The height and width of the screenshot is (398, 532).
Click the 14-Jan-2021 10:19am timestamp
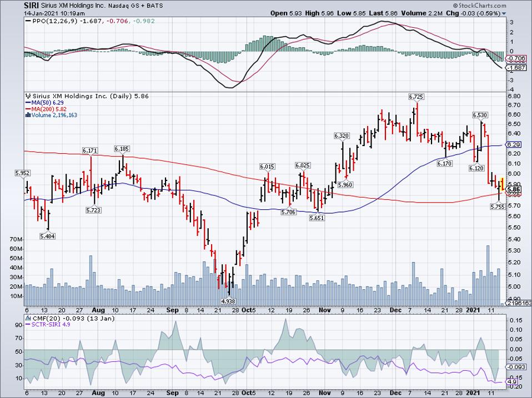coord(54,13)
